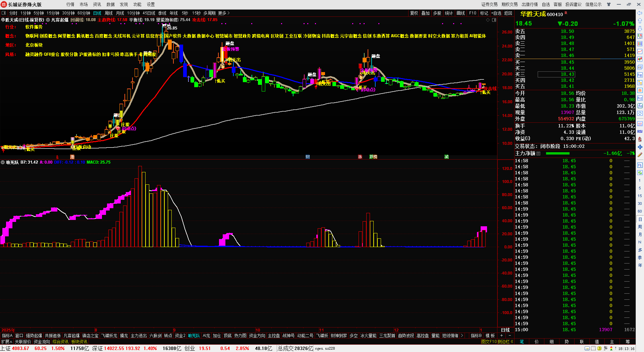Click the Fs time-share sidebar icon

click(640, 165)
